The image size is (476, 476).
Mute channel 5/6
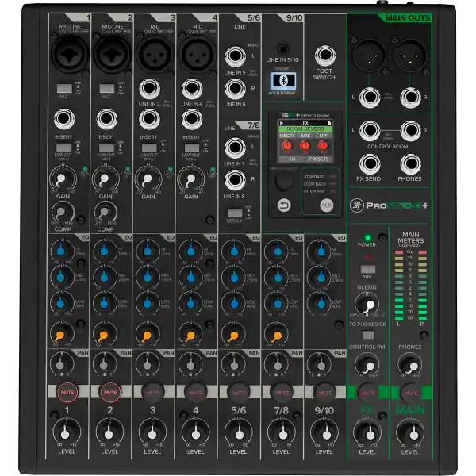[239, 393]
